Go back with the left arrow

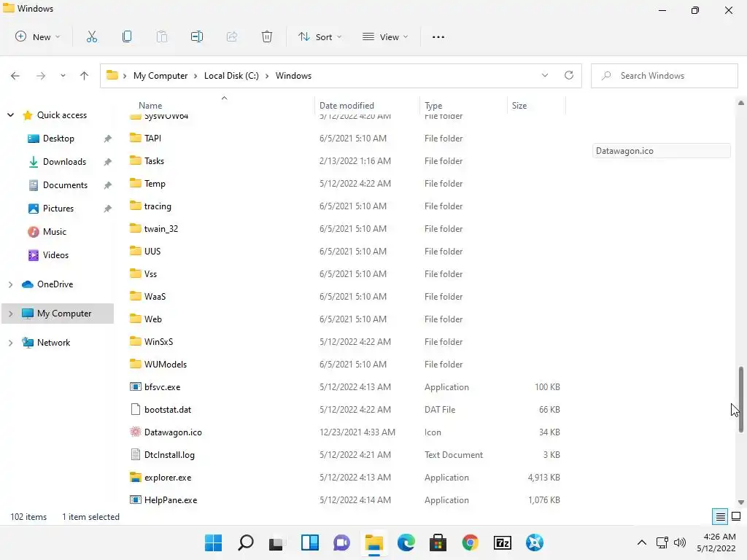[15, 76]
